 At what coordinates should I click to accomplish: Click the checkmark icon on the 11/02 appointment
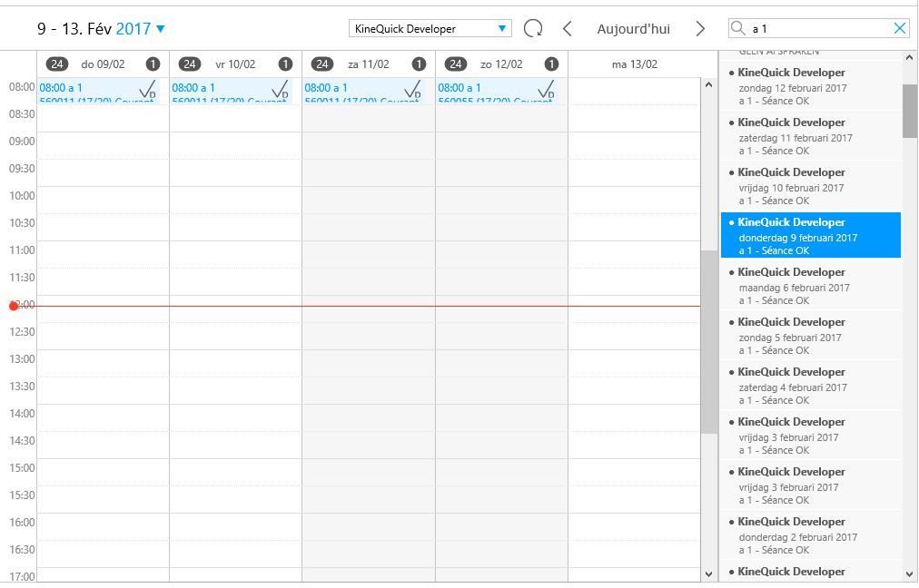pyautogui.click(x=413, y=89)
